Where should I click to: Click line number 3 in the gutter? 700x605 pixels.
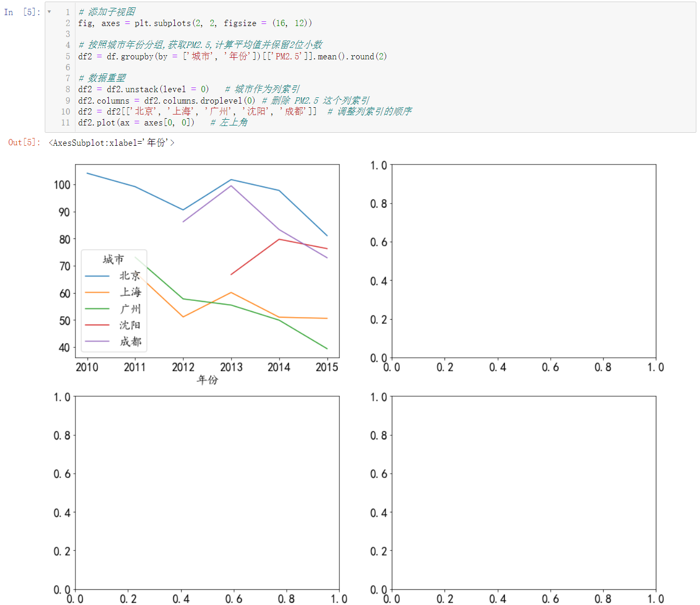(68, 34)
